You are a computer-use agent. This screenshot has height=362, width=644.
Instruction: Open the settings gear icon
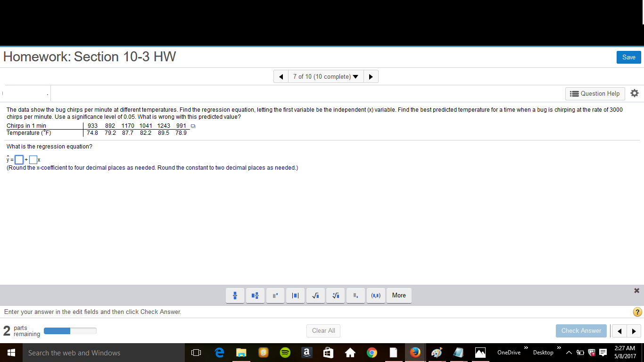pyautogui.click(x=635, y=93)
